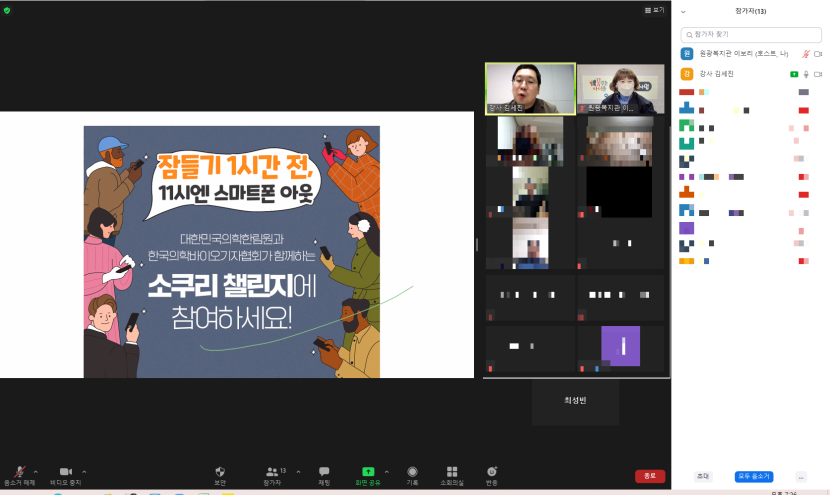The image size is (830, 495).
Task: Open the ... more options button in participants panel
Action: click(801, 477)
